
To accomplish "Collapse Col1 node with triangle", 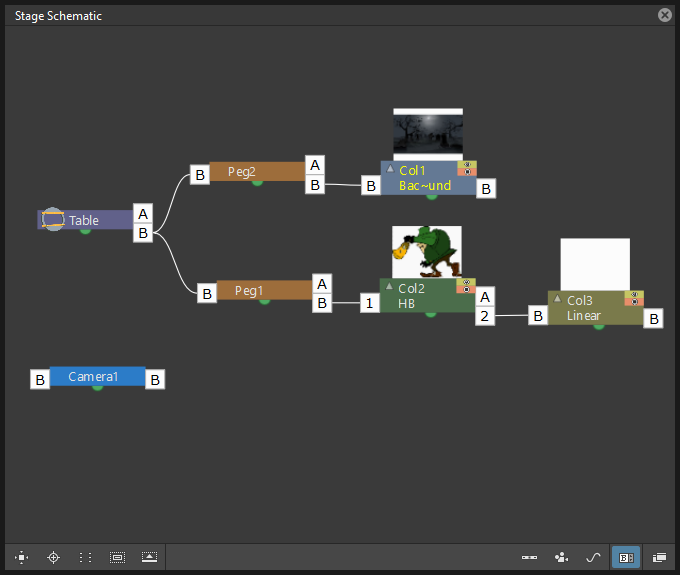I will tap(390, 168).
